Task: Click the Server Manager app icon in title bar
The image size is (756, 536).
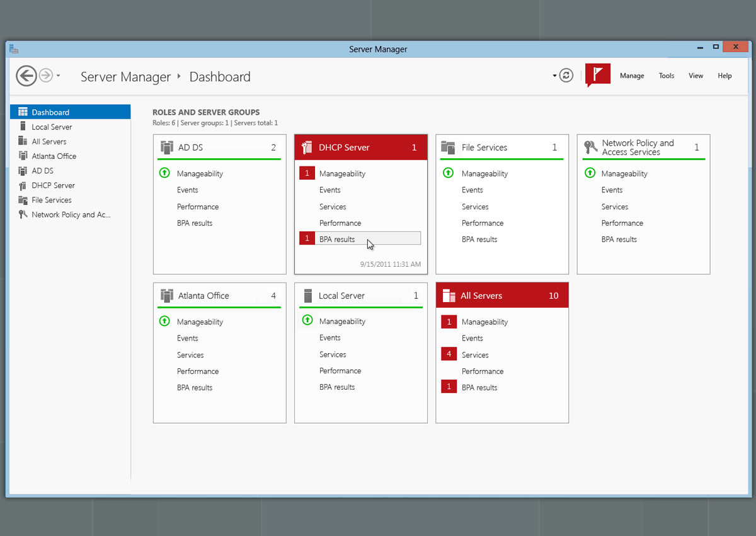Action: coord(14,49)
